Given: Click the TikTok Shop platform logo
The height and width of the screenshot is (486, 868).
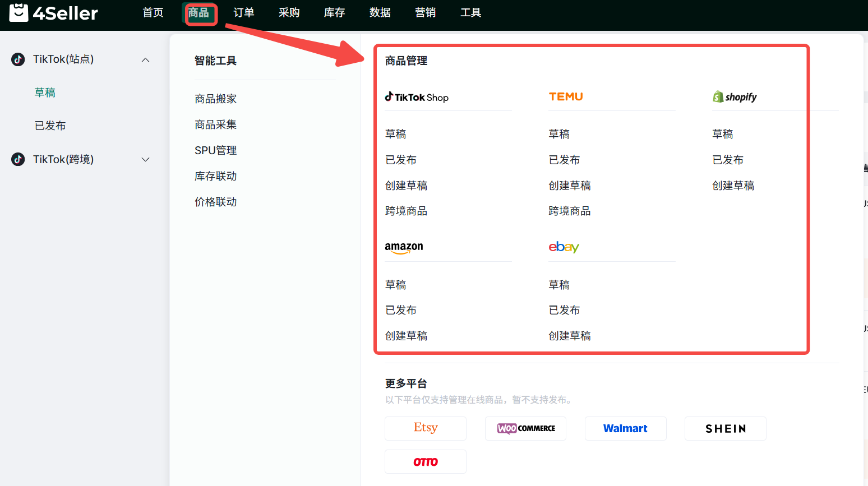Looking at the screenshot, I should coord(417,97).
